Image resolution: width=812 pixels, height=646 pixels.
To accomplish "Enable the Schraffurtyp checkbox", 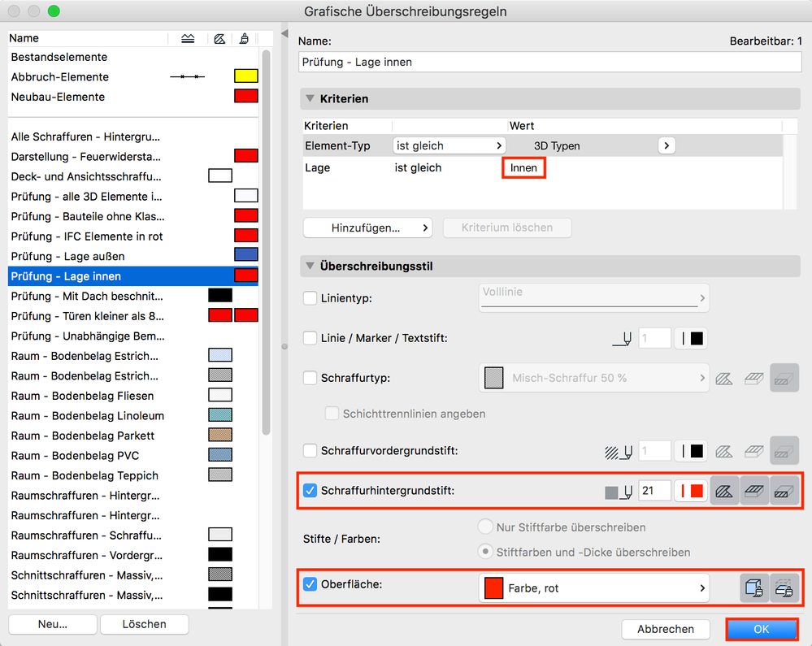I will (x=310, y=378).
